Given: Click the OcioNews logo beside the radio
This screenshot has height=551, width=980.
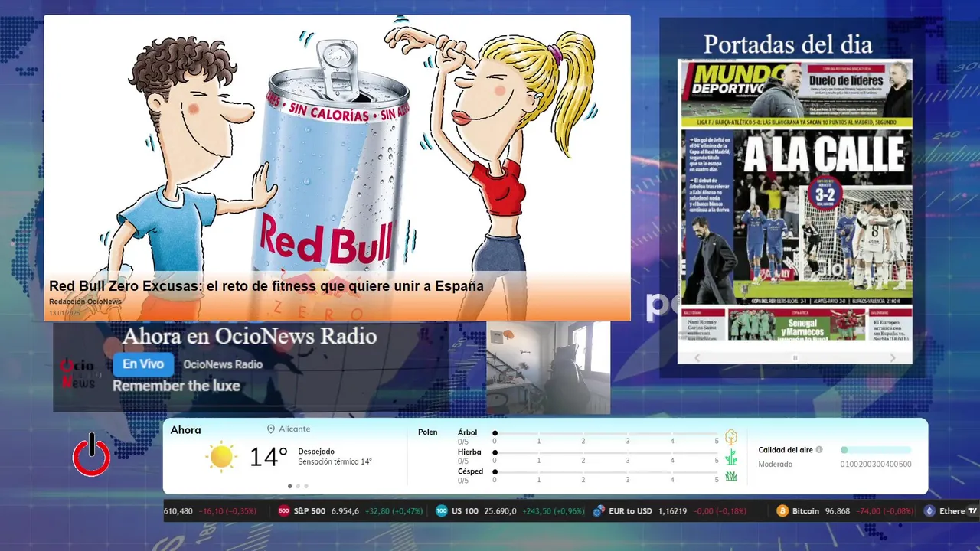Looking at the screenshot, I should [x=77, y=373].
